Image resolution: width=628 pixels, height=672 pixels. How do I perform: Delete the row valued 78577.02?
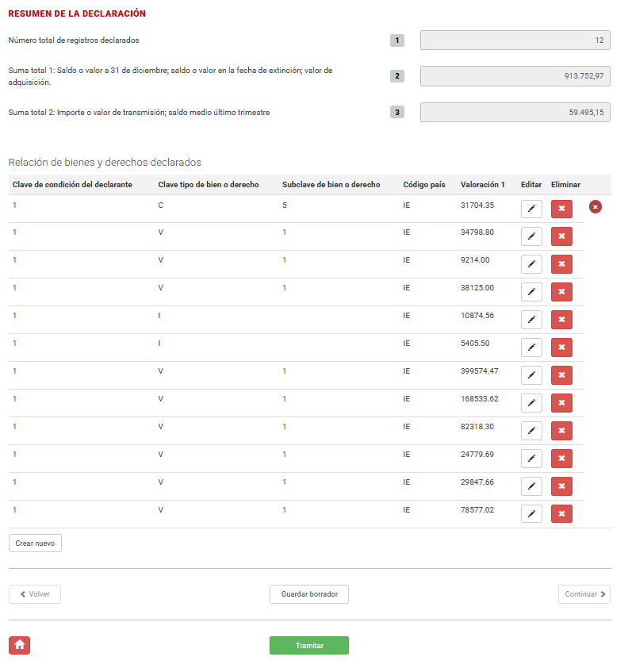click(561, 514)
